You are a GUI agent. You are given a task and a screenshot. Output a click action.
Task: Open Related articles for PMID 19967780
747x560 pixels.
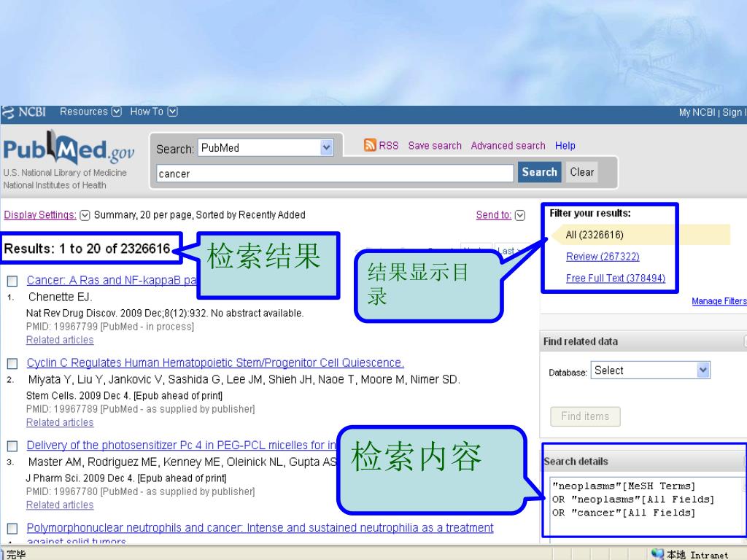click(60, 505)
